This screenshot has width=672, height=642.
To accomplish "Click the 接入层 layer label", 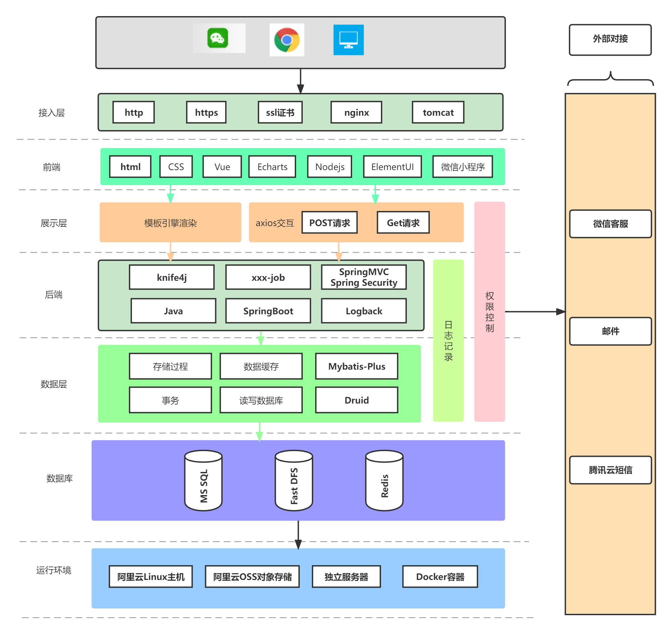I will [x=51, y=113].
